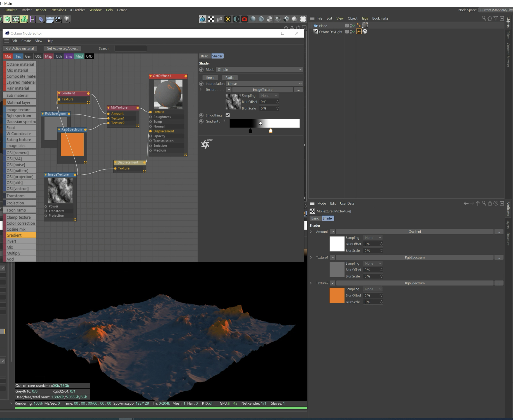
Task: Open the Interpolation Linear dropdown
Action: (x=264, y=83)
